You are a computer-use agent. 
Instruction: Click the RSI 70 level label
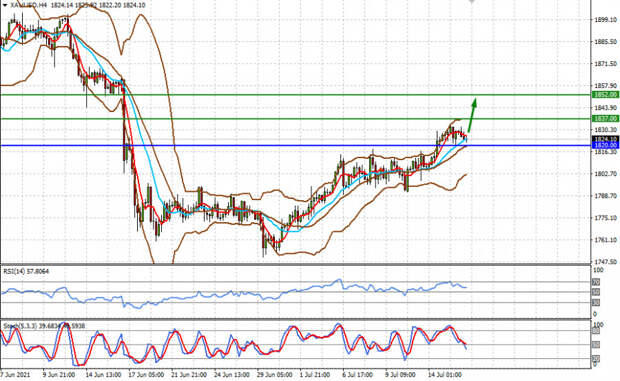[596, 282]
